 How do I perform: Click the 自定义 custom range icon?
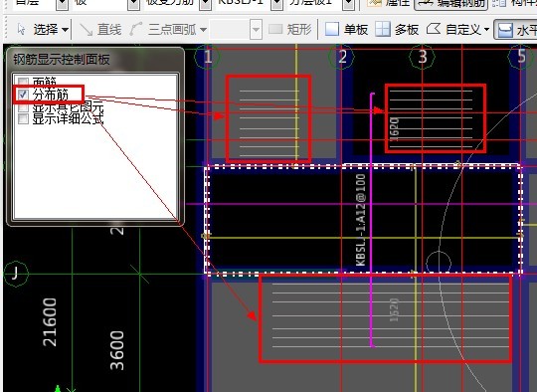pos(434,29)
